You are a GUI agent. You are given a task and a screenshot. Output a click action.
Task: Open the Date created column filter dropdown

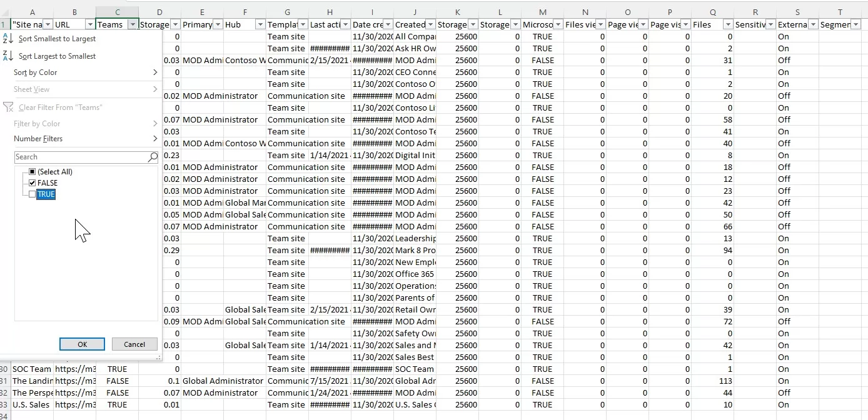pos(388,24)
